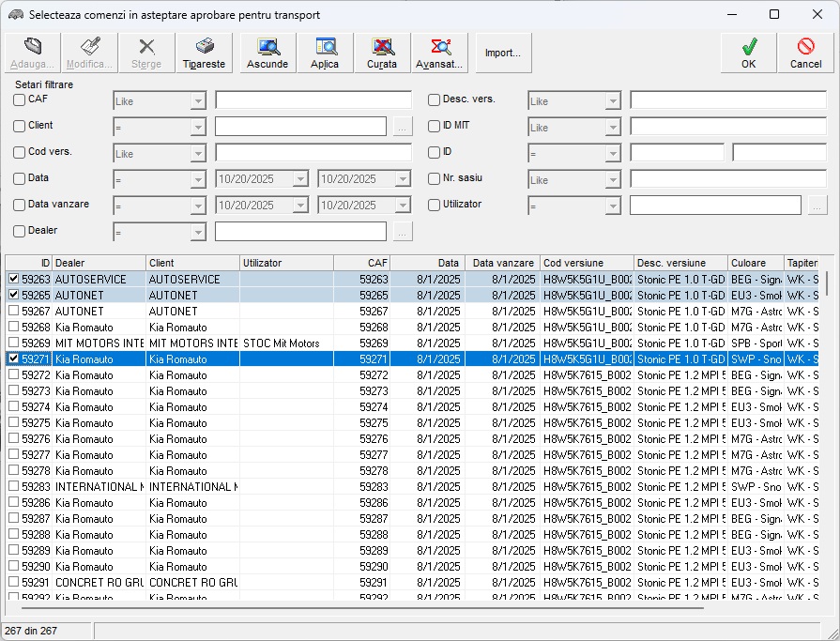Viewport: 840px width, 641px height.
Task: Enable the CAF filter checkbox
Action: click(20, 99)
